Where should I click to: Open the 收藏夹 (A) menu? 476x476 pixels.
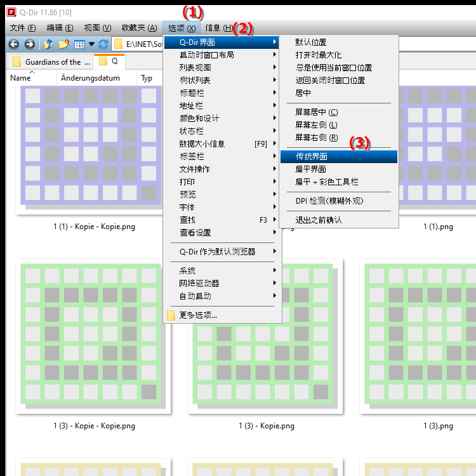[x=140, y=28]
